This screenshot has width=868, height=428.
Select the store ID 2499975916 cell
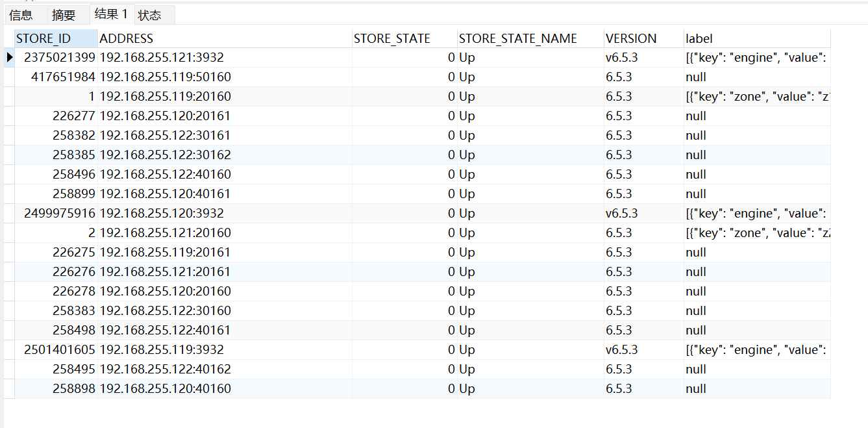(60, 214)
